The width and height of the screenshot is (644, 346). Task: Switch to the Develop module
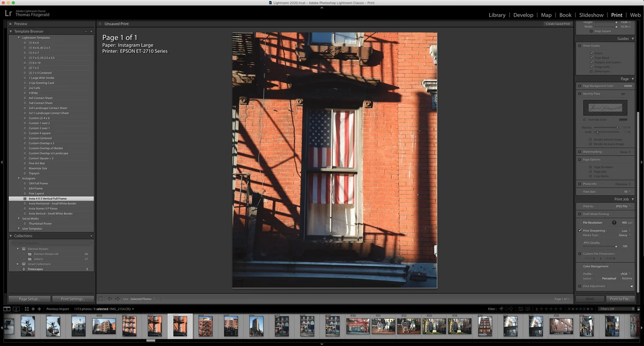click(523, 15)
